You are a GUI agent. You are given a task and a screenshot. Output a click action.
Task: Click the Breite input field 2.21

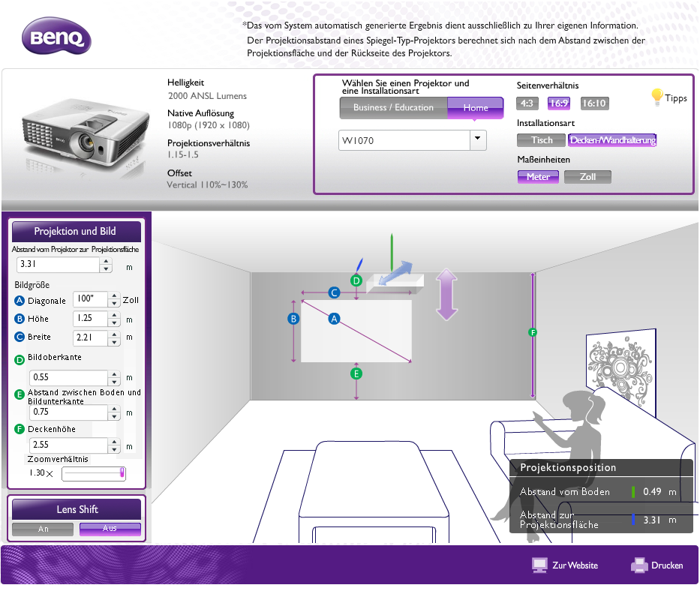91,337
